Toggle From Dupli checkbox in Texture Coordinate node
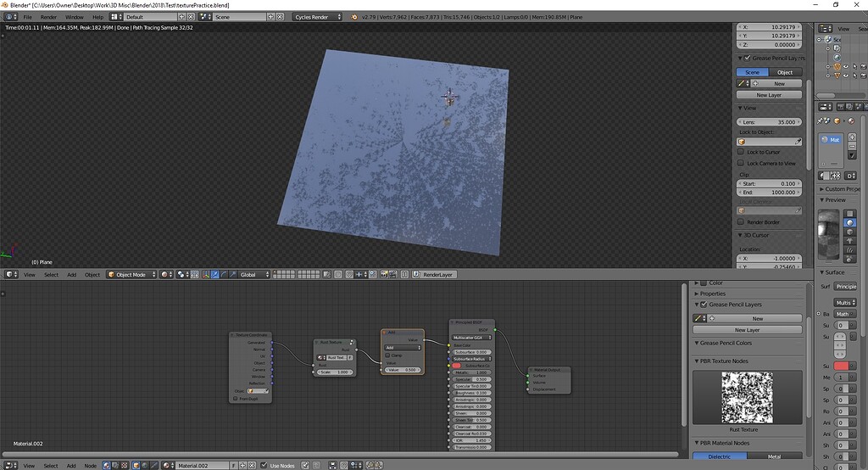Viewport: 868px width, 470px height. coord(236,399)
